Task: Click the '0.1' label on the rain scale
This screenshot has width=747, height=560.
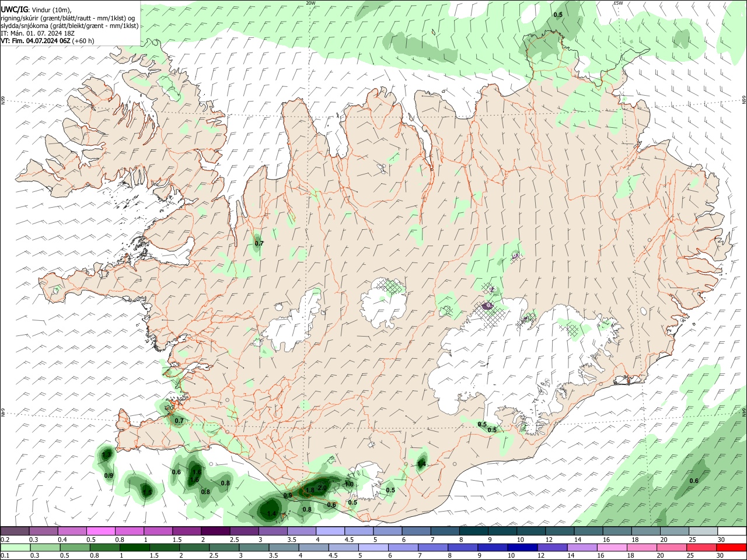Action: [x=5, y=556]
